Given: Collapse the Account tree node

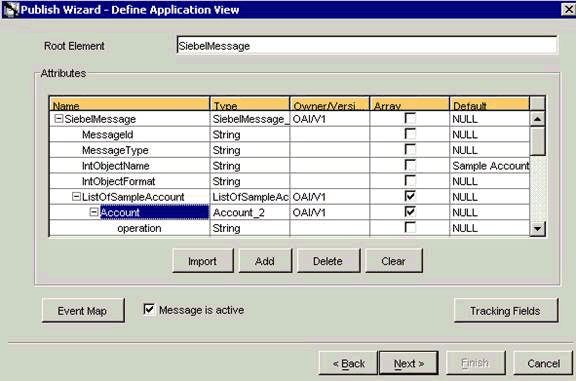Looking at the screenshot, I should point(94,212).
